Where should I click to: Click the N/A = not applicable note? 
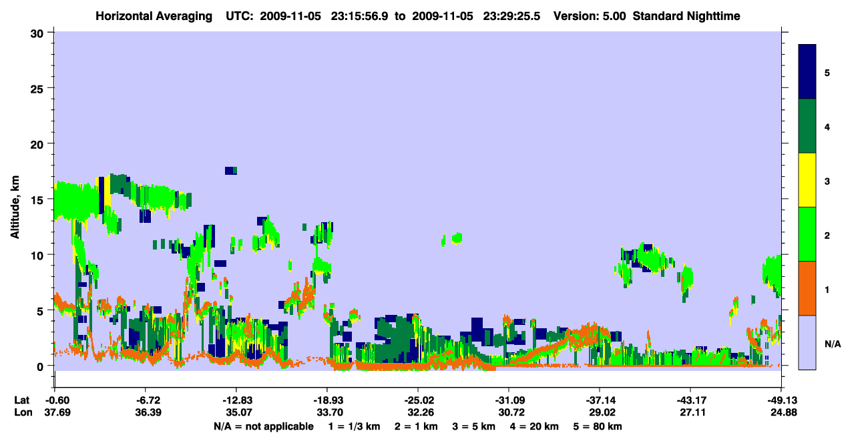tap(264, 426)
